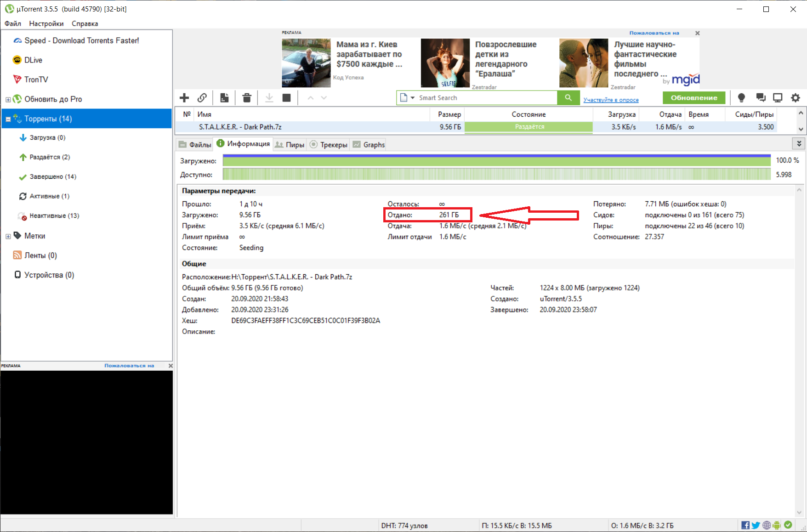
Task: Switch to the Пиры tab
Action: [290, 145]
